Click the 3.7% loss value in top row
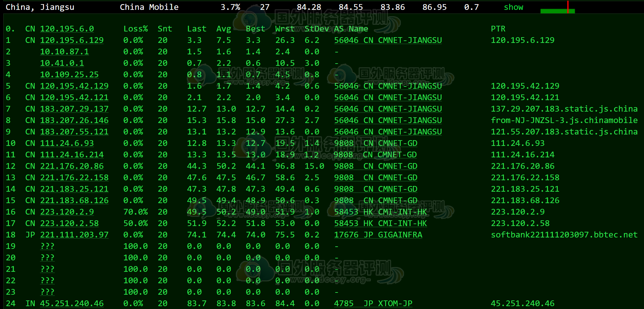This screenshot has width=644, height=309. [x=230, y=7]
